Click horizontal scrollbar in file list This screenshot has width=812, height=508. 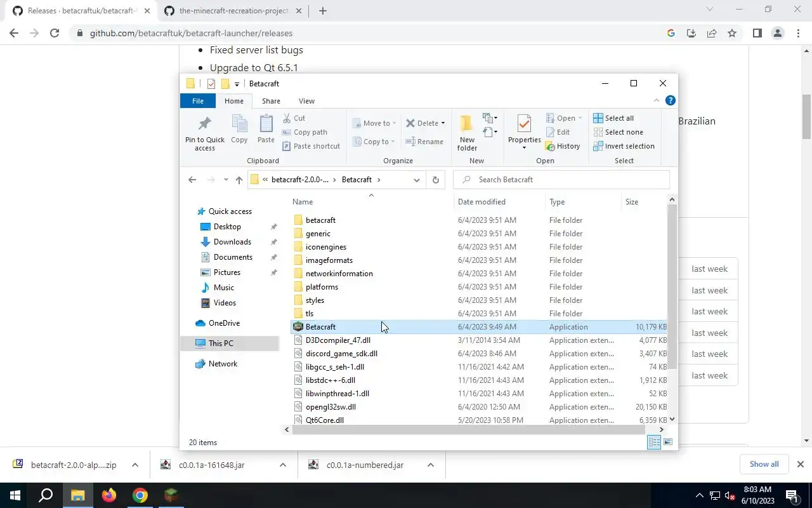pos(468,430)
